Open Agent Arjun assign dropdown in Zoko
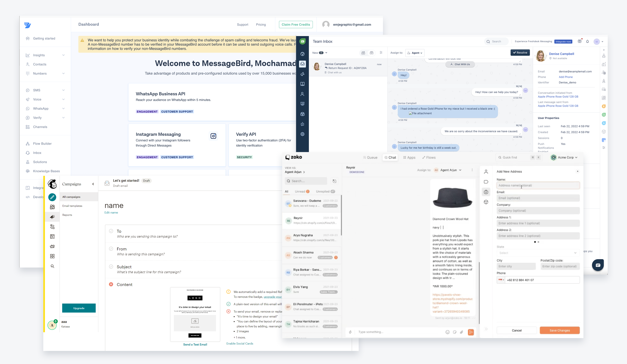 click(x=448, y=170)
